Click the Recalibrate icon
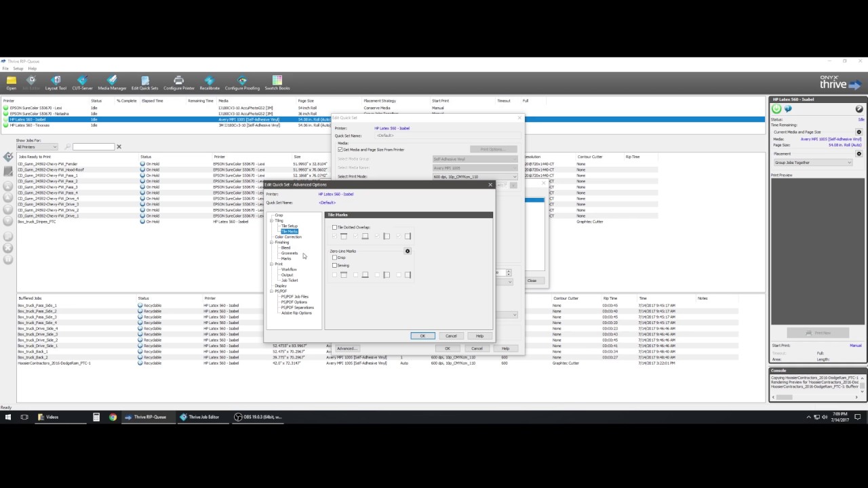Image resolution: width=868 pixels, height=488 pixels. click(210, 83)
